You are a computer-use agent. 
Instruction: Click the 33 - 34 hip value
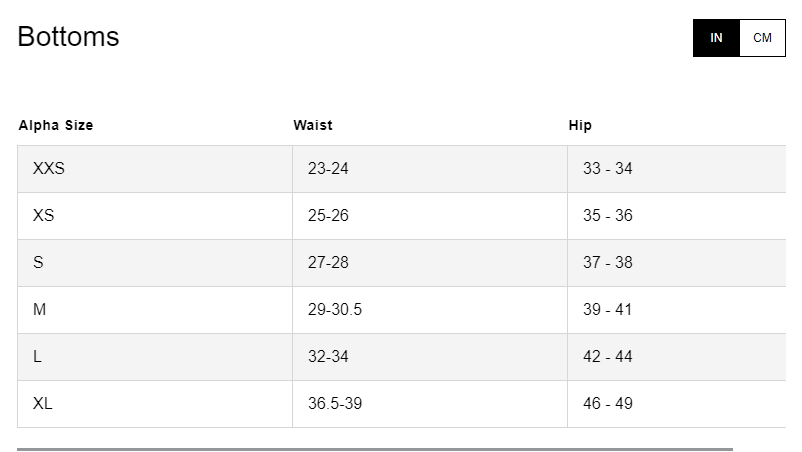click(608, 169)
